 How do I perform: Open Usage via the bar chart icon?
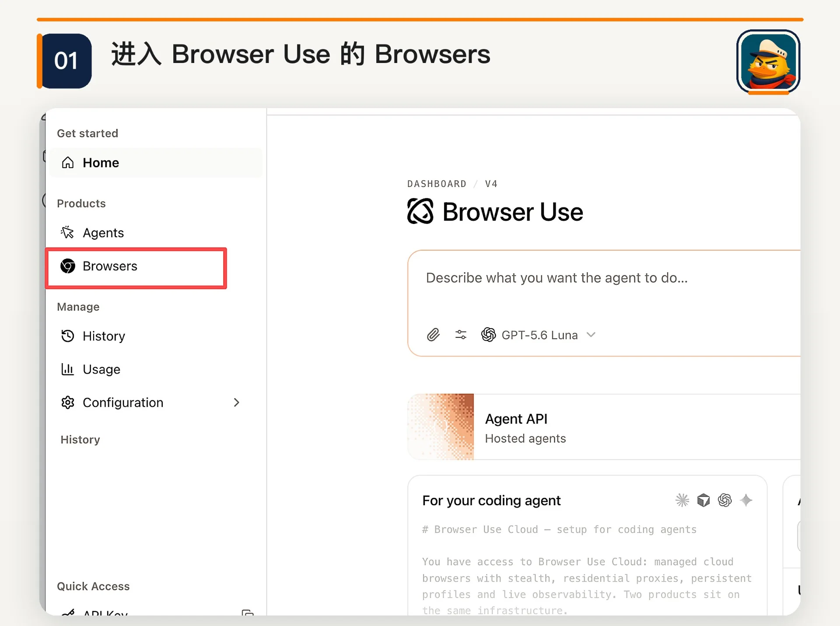pos(68,369)
